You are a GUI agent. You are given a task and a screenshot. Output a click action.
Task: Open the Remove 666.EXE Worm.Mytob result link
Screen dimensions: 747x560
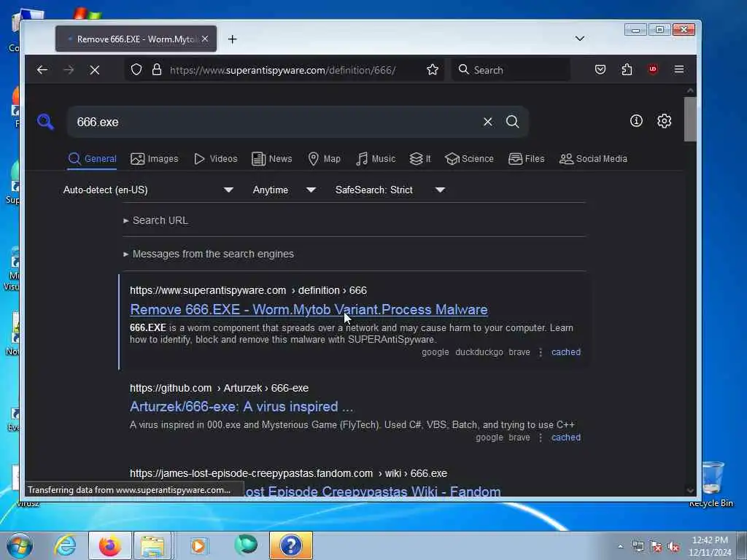[309, 309]
